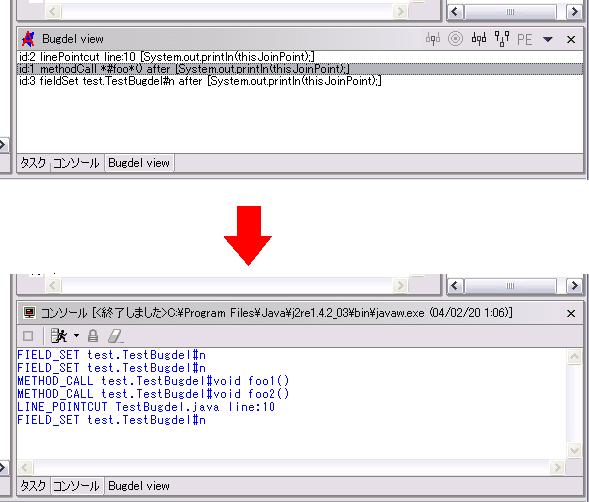Click the Bugdel view logo icon
589x502 pixels.
(x=28, y=39)
